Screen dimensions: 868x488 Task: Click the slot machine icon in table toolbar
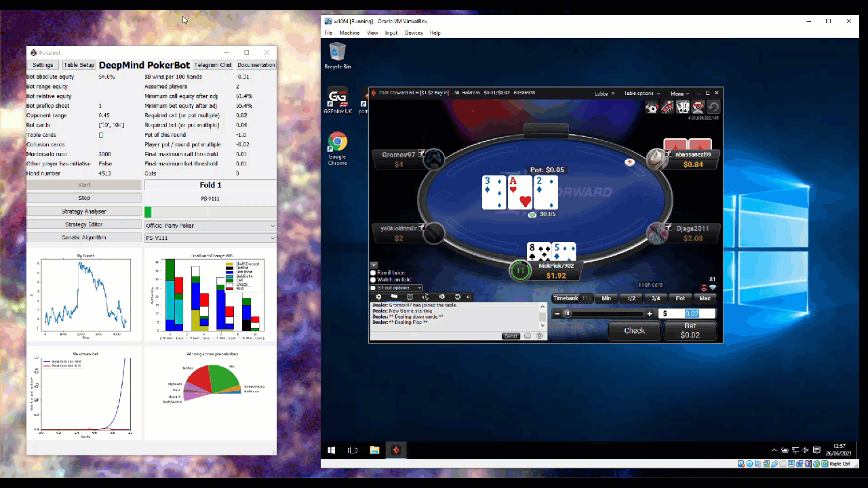coord(698,107)
